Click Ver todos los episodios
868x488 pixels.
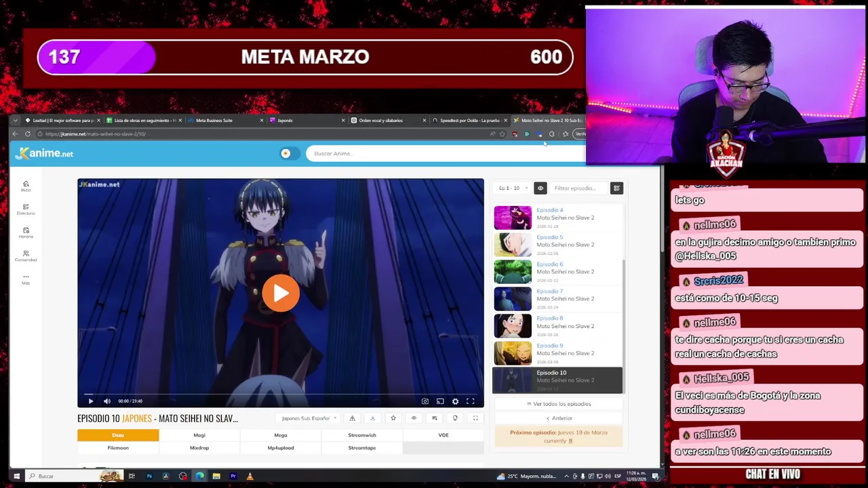tap(559, 404)
